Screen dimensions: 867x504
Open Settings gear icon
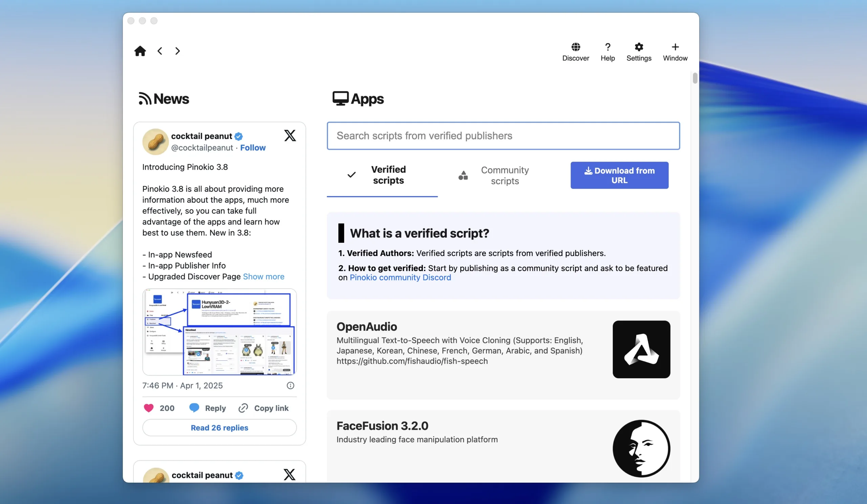pyautogui.click(x=638, y=47)
